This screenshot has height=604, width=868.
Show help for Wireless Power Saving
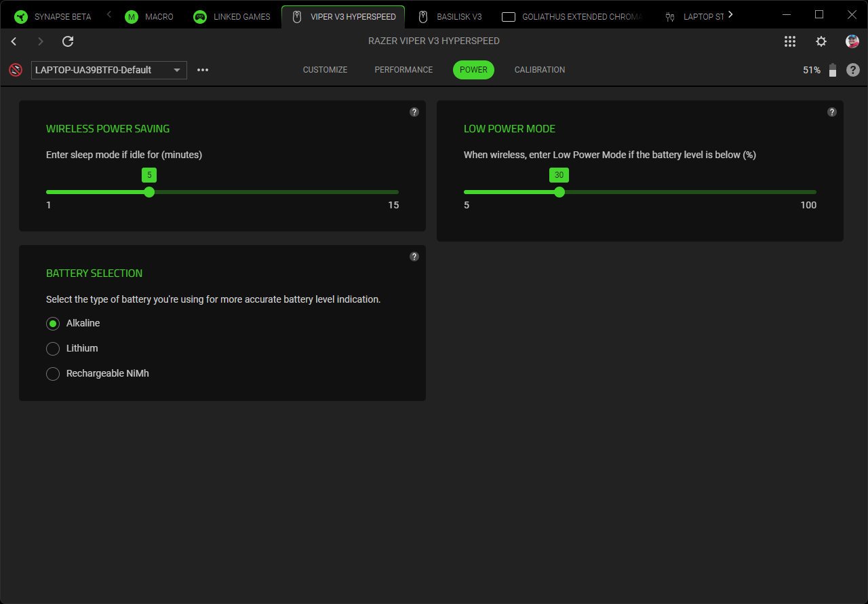[414, 112]
